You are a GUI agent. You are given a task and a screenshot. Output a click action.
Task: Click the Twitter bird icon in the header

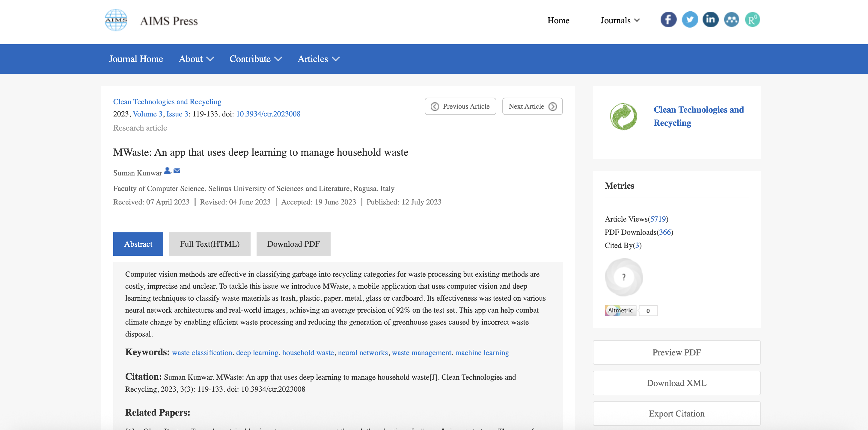(689, 20)
